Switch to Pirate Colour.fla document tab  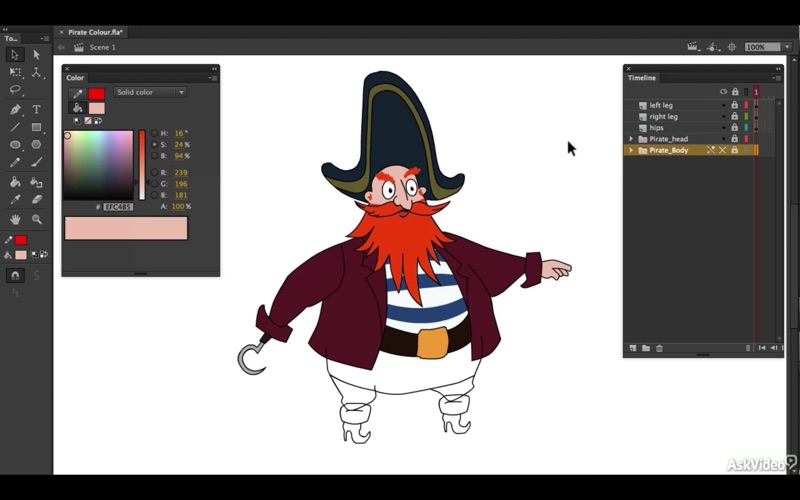(x=95, y=32)
